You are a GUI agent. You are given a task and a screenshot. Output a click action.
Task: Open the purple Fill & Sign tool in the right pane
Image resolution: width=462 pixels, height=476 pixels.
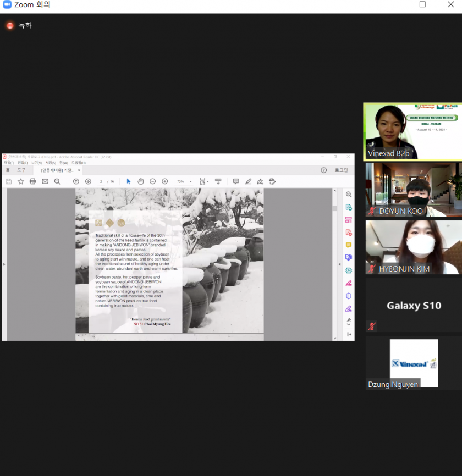(349, 309)
